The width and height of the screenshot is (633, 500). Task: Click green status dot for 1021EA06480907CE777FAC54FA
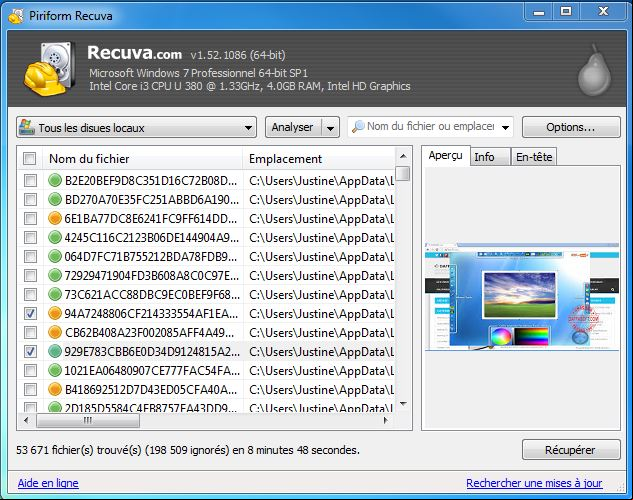(x=54, y=370)
